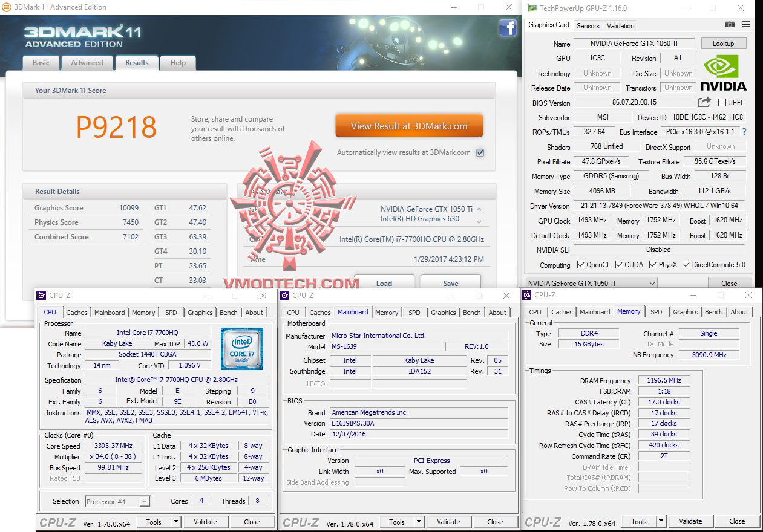Click the BIOS share/export arrow icon
This screenshot has width=763, height=532.
click(x=704, y=102)
